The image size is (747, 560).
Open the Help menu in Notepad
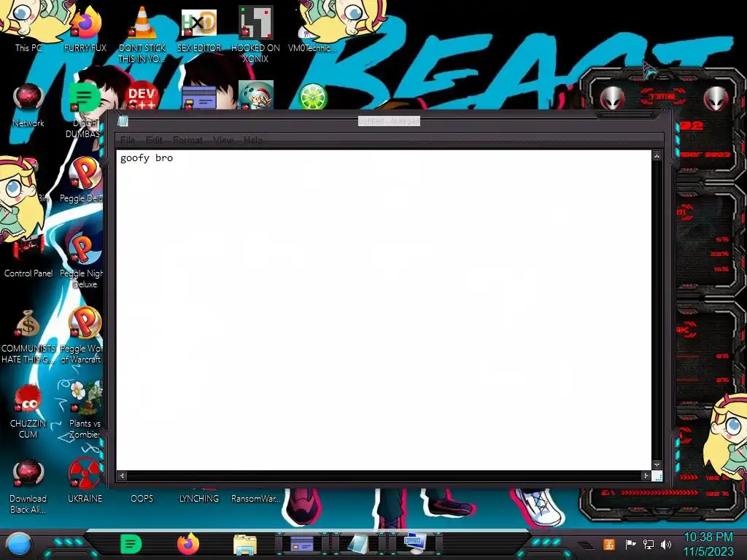253,140
